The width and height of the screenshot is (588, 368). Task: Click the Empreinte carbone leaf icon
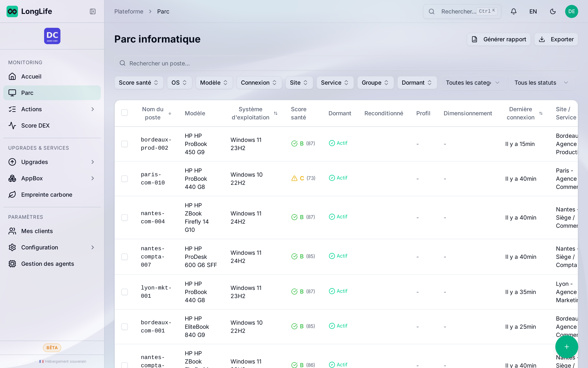point(12,195)
